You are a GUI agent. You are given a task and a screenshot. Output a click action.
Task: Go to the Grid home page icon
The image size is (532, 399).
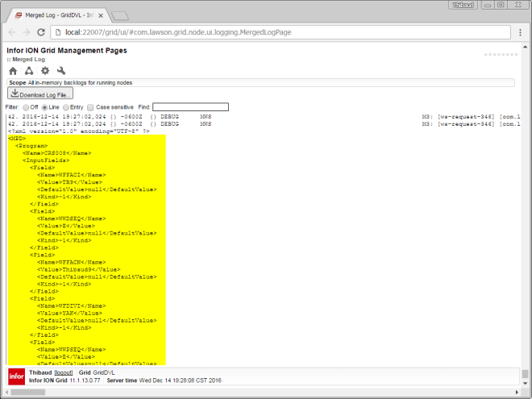click(13, 71)
